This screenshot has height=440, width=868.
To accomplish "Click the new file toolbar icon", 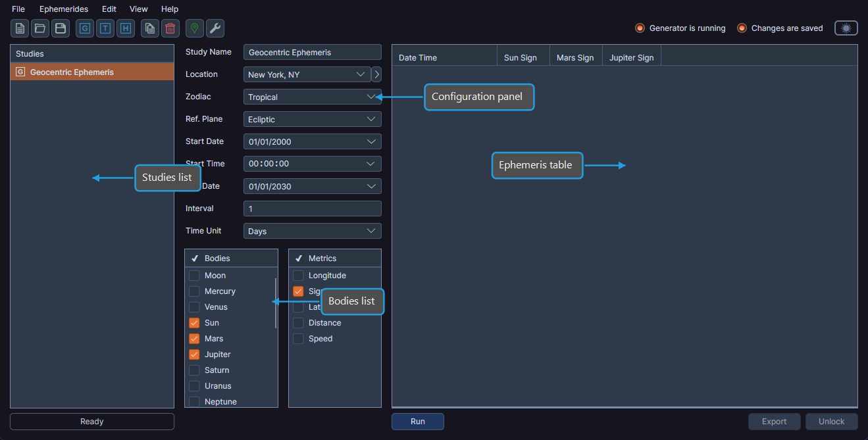I will (x=20, y=28).
